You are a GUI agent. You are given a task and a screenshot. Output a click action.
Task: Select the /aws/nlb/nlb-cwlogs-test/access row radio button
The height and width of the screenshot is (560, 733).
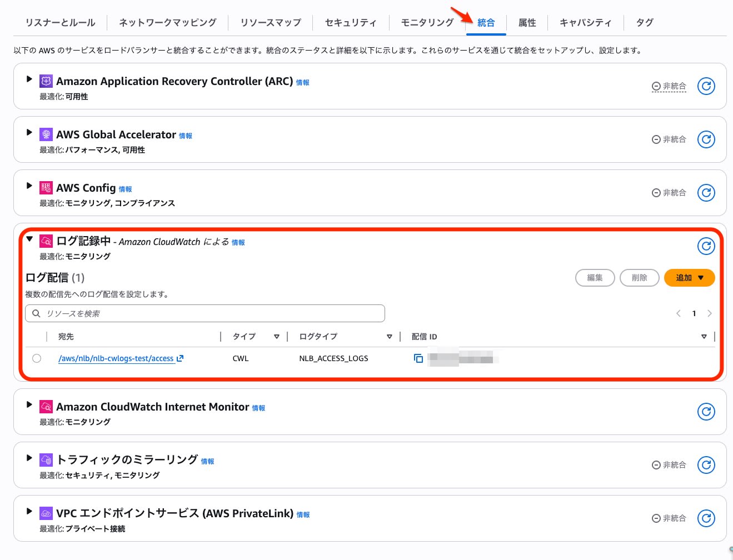tap(37, 358)
